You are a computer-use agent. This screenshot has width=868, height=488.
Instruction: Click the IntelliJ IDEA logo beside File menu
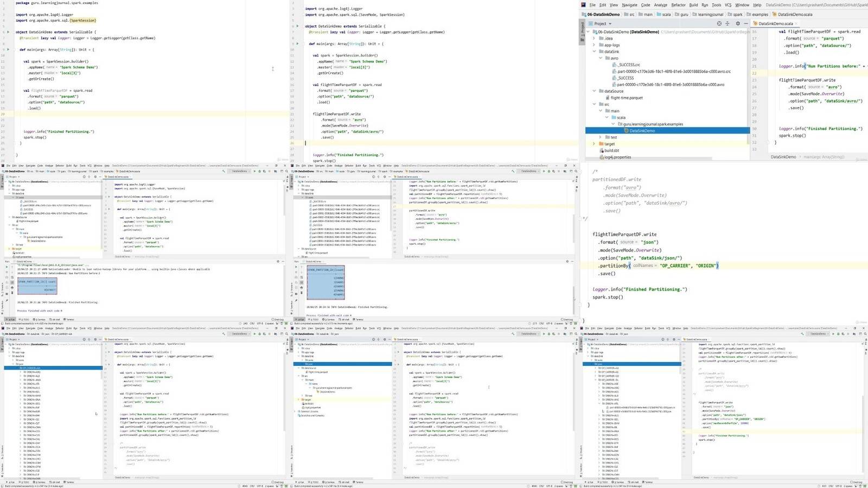584,5
